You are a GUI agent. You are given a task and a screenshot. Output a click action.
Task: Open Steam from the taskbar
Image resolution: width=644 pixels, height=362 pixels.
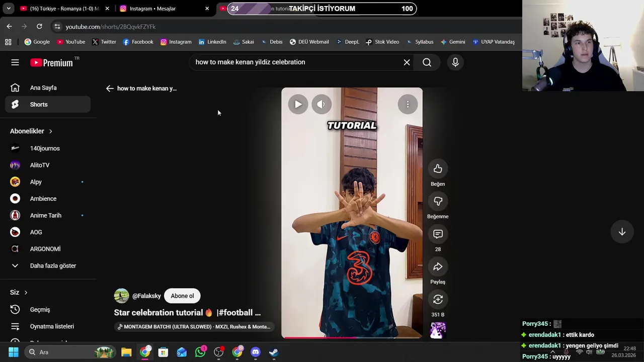274,352
